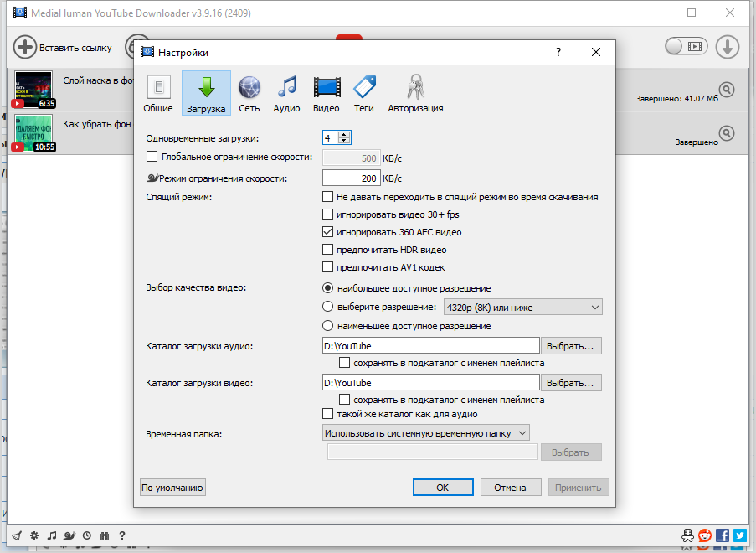Uncheck игнорировать 360 AEC видео
The width and height of the screenshot is (756, 553).
coord(328,232)
